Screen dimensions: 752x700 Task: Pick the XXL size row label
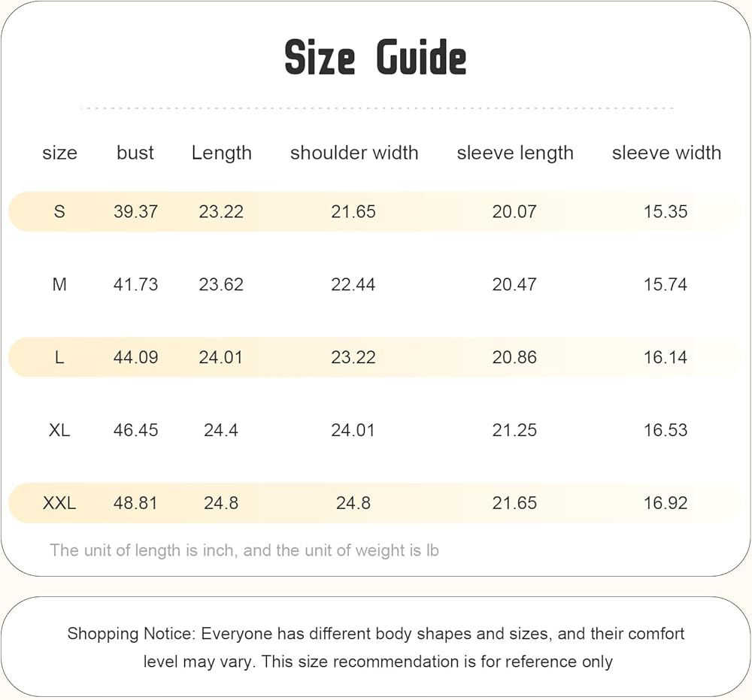(x=59, y=503)
